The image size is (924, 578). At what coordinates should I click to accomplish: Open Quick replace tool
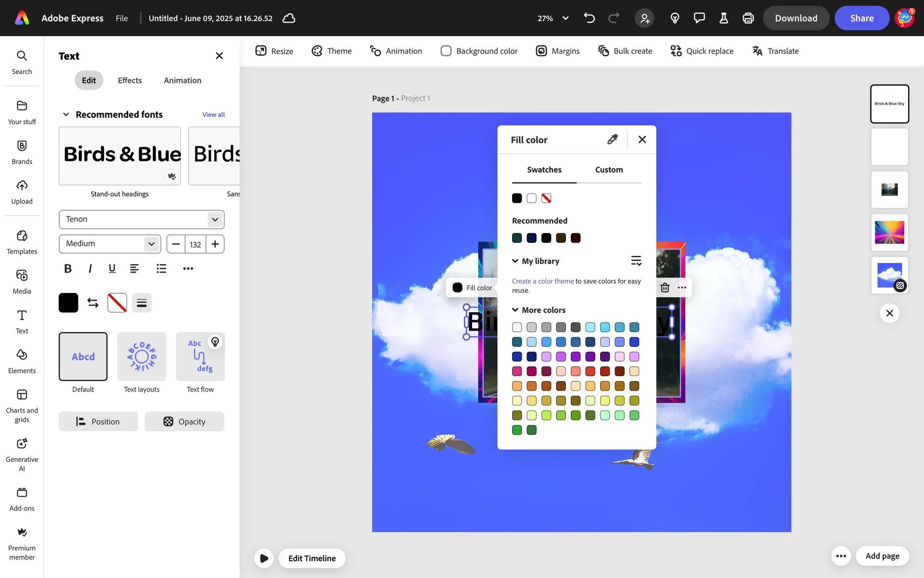pyautogui.click(x=702, y=51)
